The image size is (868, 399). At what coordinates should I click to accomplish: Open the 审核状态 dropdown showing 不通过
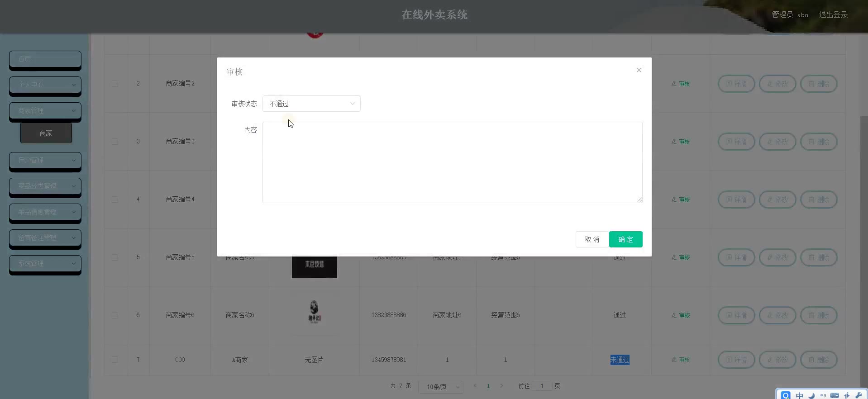coord(311,104)
